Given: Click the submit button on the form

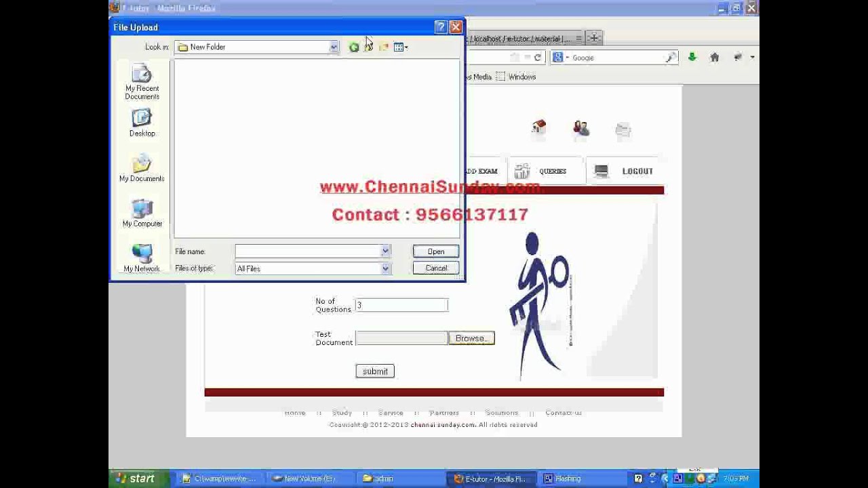Looking at the screenshot, I should tap(375, 371).
